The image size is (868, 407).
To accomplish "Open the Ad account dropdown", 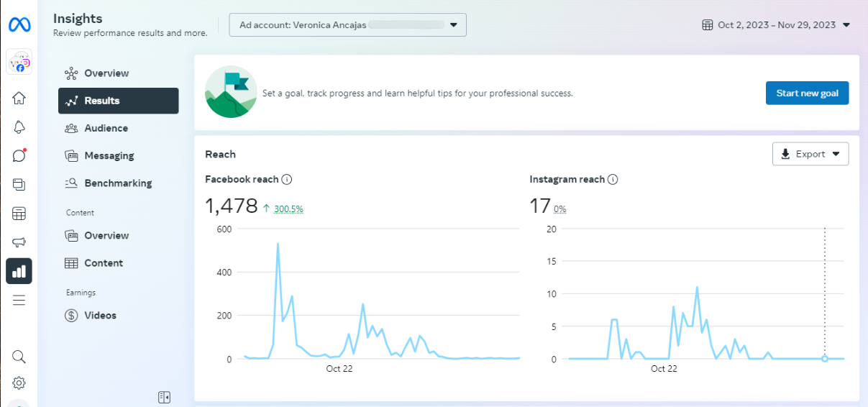I will click(348, 24).
